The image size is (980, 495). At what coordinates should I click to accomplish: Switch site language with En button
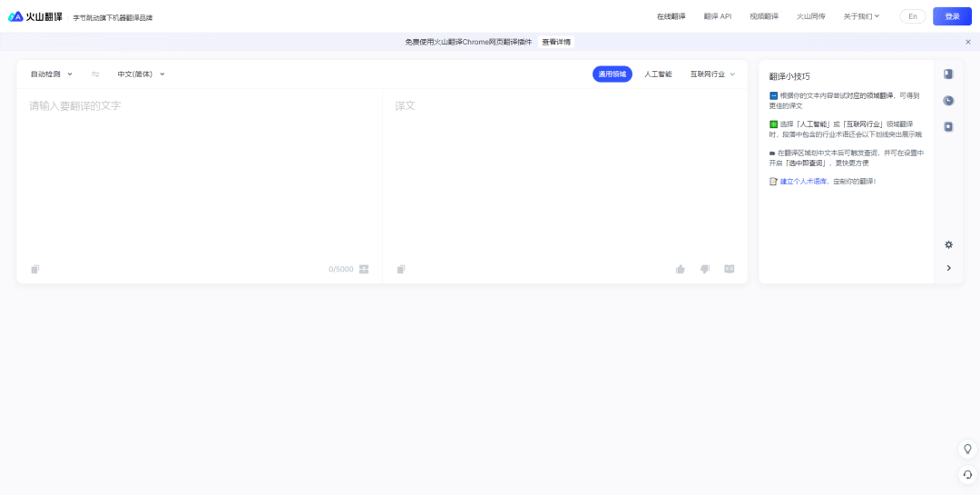point(913,16)
